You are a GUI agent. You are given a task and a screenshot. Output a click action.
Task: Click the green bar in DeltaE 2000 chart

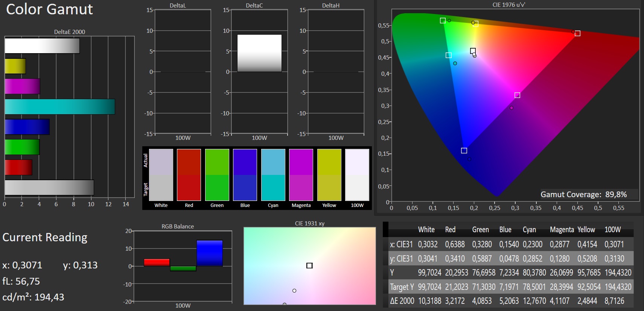coord(22,147)
